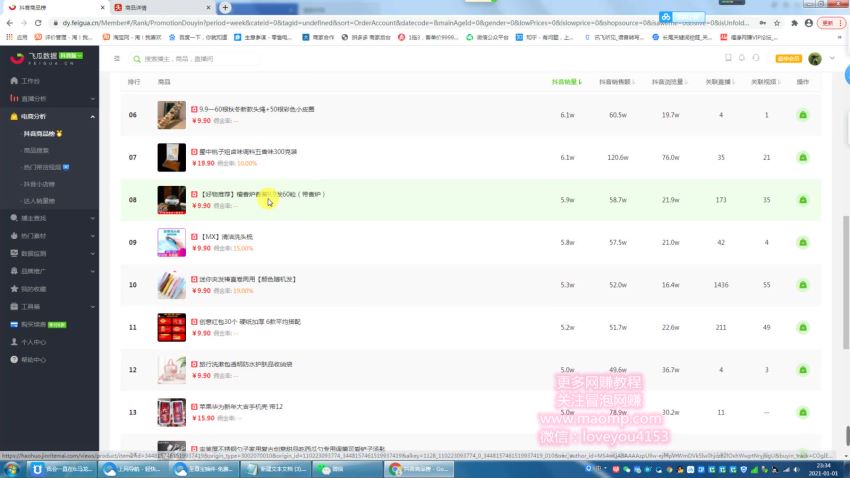The height and width of the screenshot is (478, 850).
Task: Focus the search box for 播主, 商品, 直播间
Action: (195, 59)
